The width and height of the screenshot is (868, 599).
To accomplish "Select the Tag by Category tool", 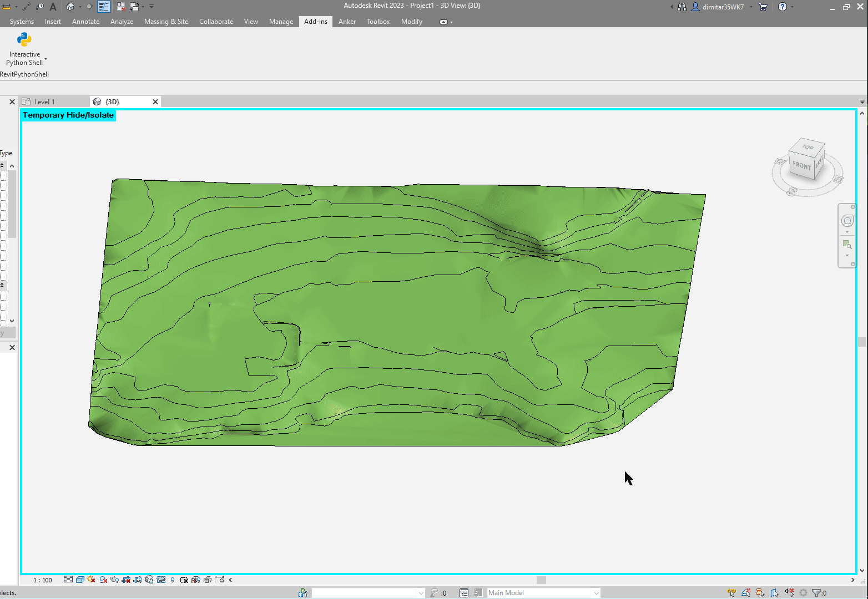I will [x=40, y=7].
